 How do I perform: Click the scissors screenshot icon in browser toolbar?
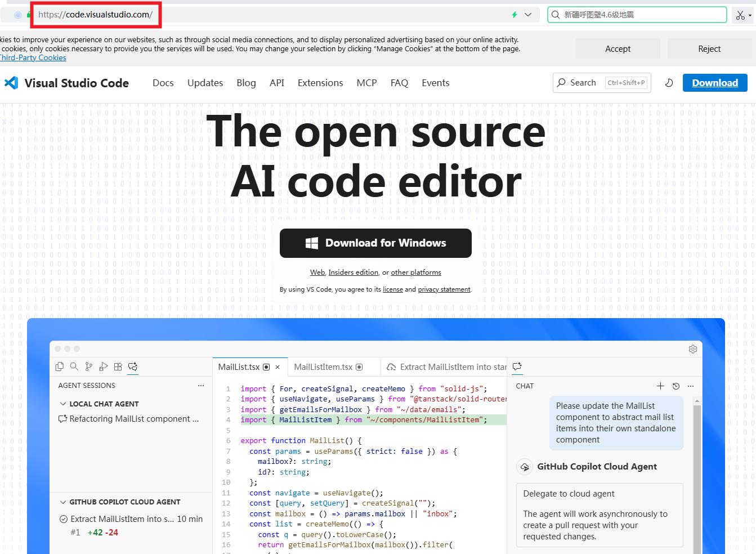(740, 15)
